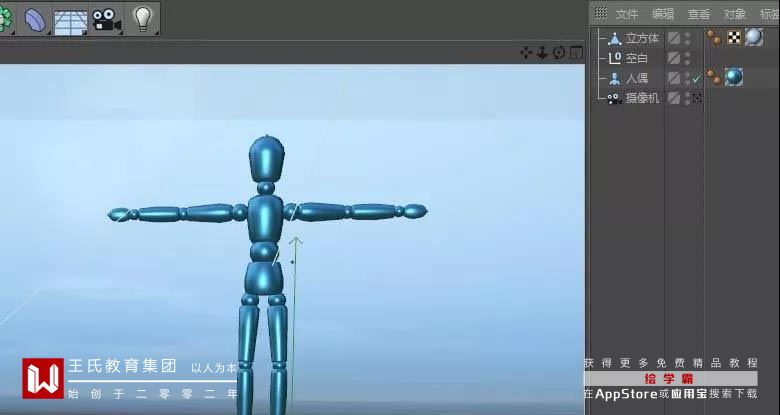Toggle the layer square for 人偶

click(674, 78)
